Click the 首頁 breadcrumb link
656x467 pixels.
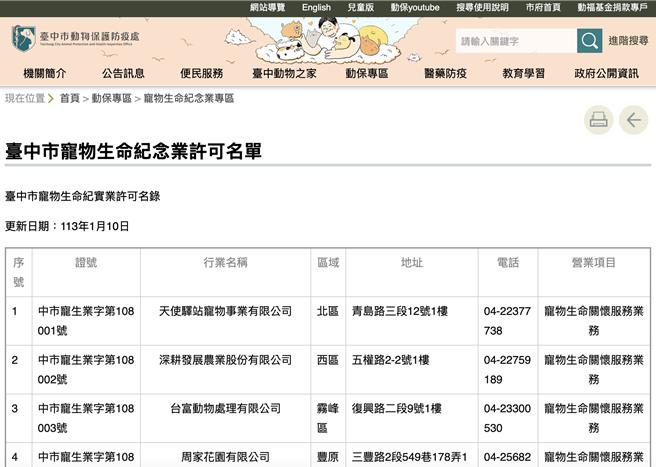(x=69, y=98)
